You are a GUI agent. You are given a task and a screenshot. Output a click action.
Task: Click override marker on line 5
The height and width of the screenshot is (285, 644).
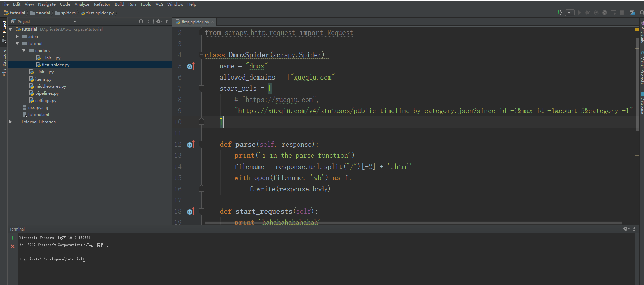(191, 66)
